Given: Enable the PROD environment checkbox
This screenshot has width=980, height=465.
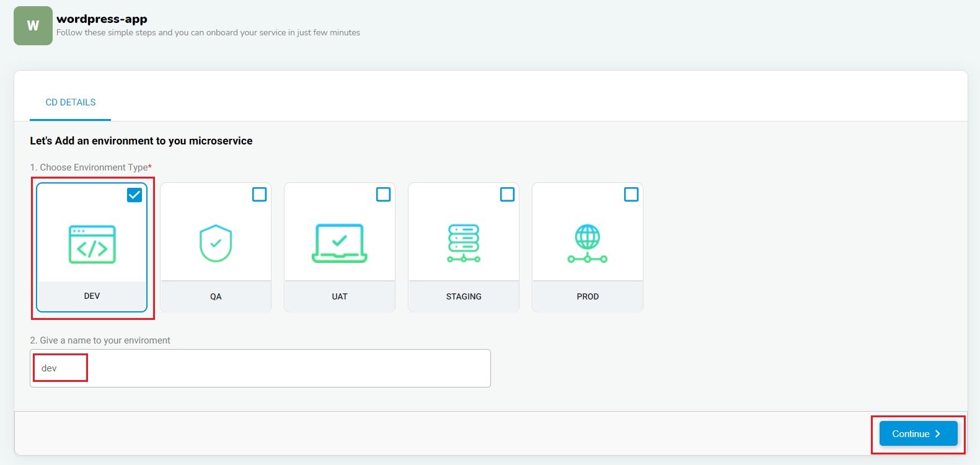Looking at the screenshot, I should pyautogui.click(x=631, y=195).
